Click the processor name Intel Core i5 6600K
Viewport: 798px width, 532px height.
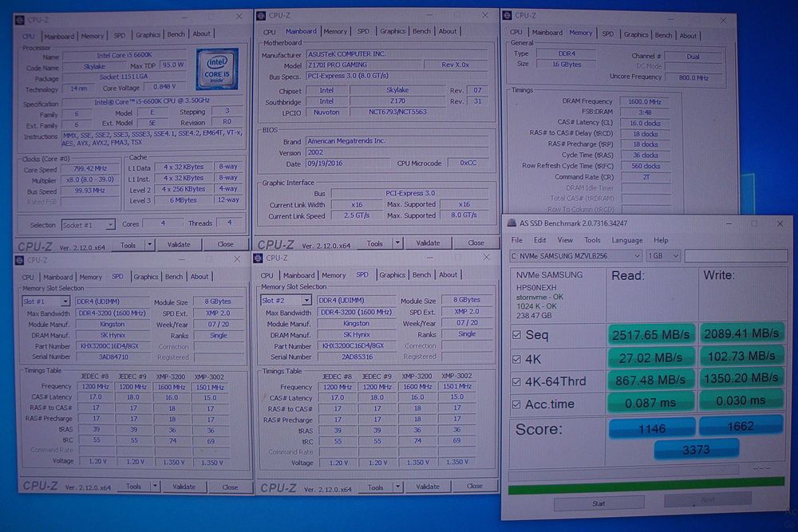(124, 55)
